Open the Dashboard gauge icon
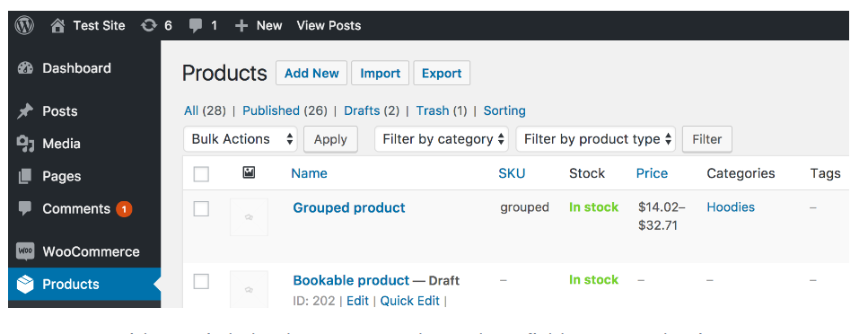Image resolution: width=868 pixels, height=334 pixels. click(25, 68)
